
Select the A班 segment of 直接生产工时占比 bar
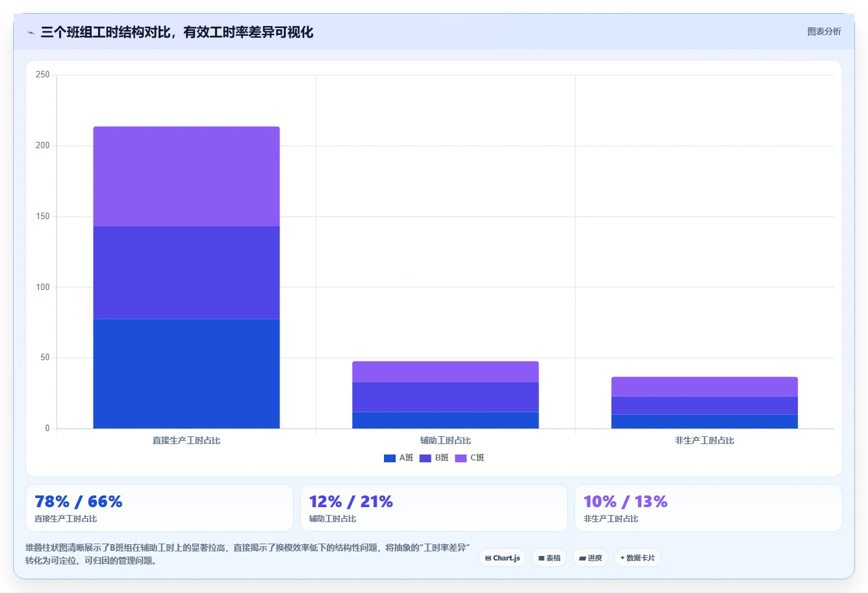[x=186, y=373]
